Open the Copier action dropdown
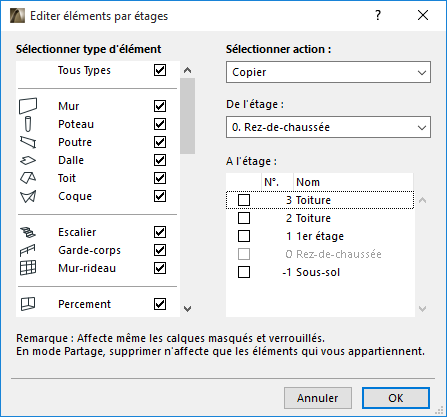The width and height of the screenshot is (447, 417). pos(328,72)
